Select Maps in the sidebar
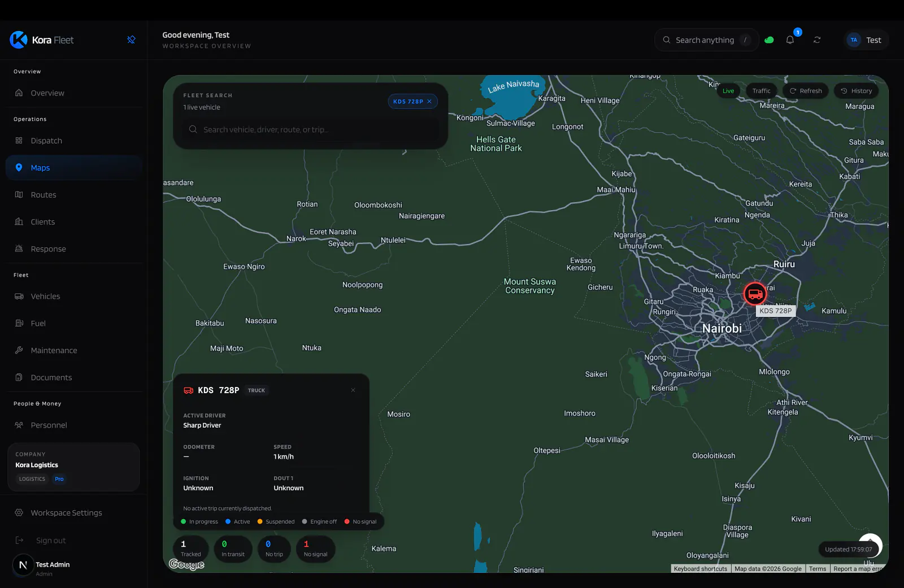 [x=74, y=168]
